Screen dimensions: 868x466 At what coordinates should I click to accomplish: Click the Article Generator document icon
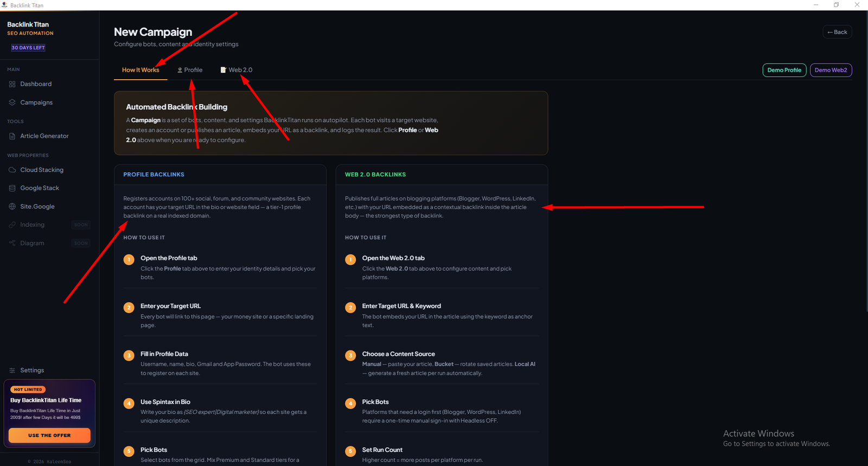pyautogui.click(x=12, y=136)
